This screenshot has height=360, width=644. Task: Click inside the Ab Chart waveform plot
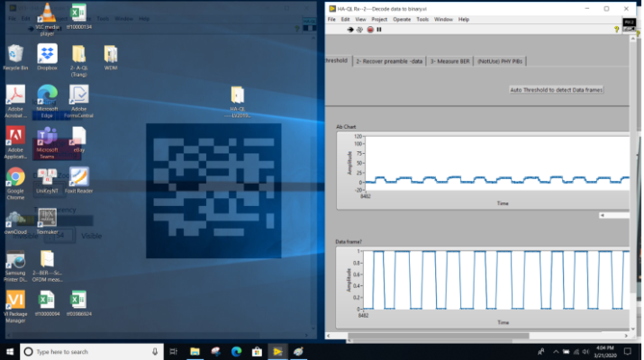click(497, 163)
